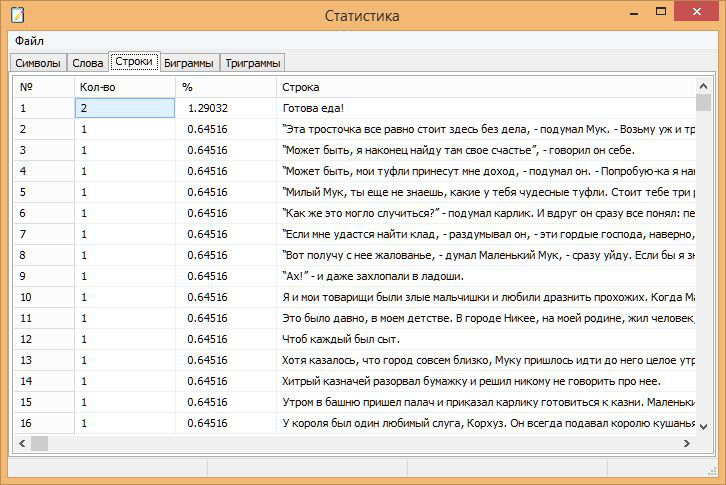Click the vertical scrollbar down arrow
Screen dimensions: 726x485
(703, 427)
